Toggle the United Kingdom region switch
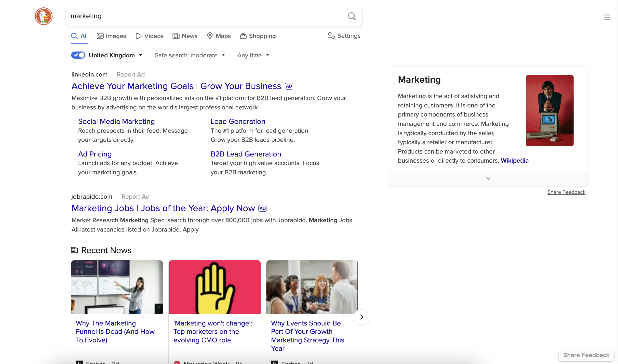 coord(78,55)
